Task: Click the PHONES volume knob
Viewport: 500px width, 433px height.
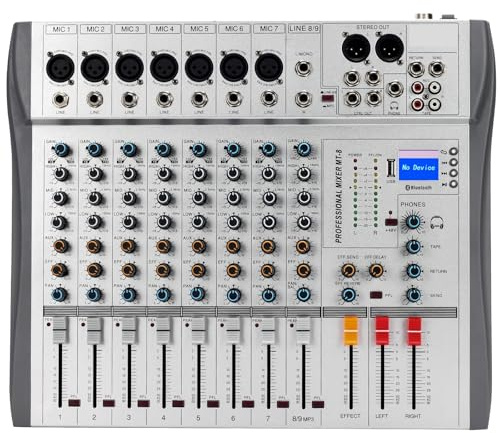Action: click(413, 221)
